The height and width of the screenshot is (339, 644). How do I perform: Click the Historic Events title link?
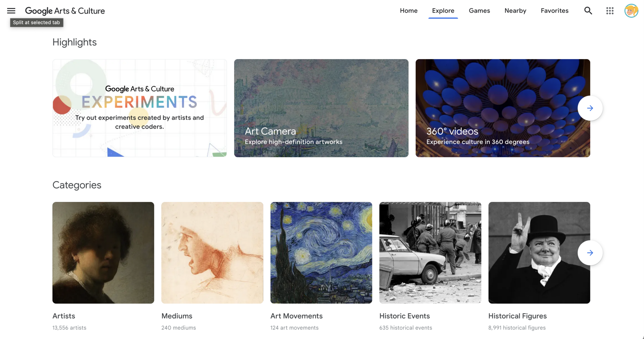click(404, 316)
